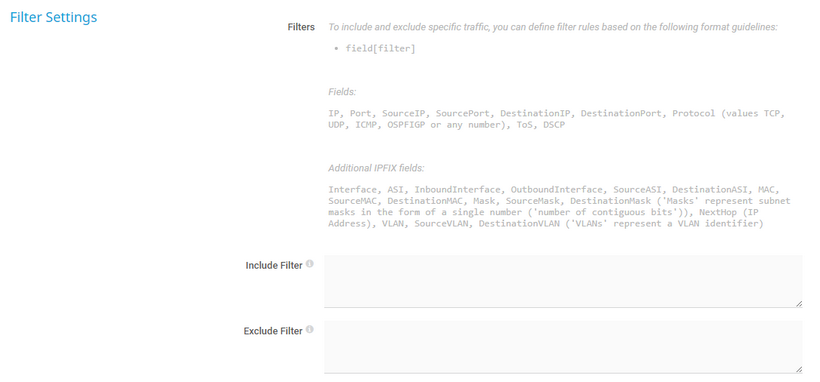Image resolution: width=820 pixels, height=382 pixels.
Task: Click the Include Filter label text
Action: (x=274, y=265)
